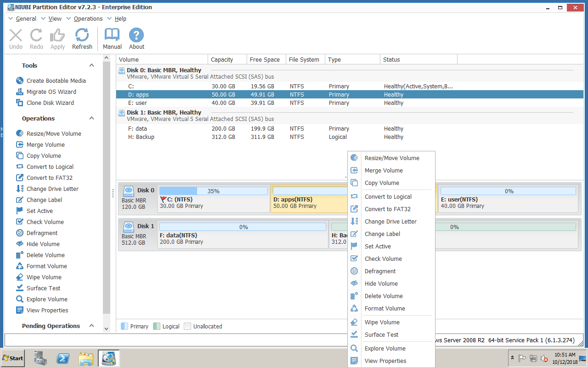Open the Windows Start button
588x368 pixels.
click(x=12, y=358)
